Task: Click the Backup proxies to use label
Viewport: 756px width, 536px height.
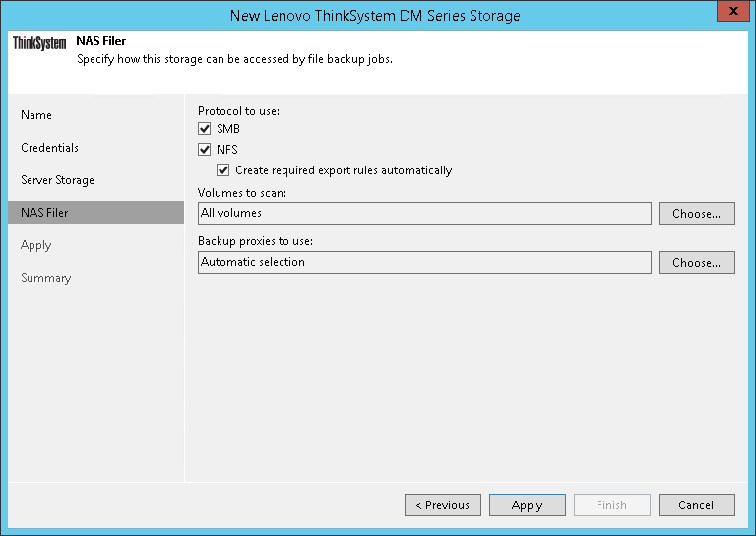Action: coord(256,241)
